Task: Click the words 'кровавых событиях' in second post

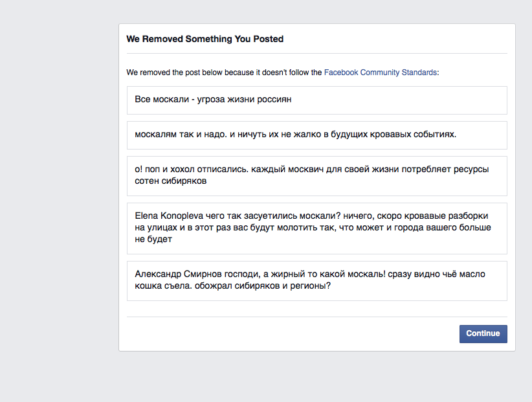Action: click(413, 135)
